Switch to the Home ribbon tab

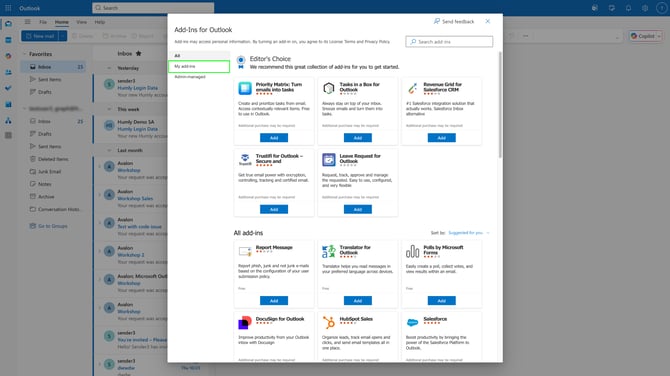click(x=62, y=22)
